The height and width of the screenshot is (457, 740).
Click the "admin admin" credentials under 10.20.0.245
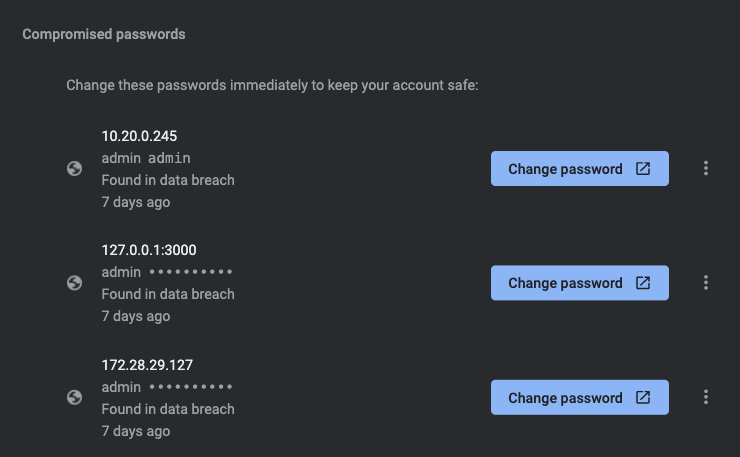pyautogui.click(x=146, y=158)
